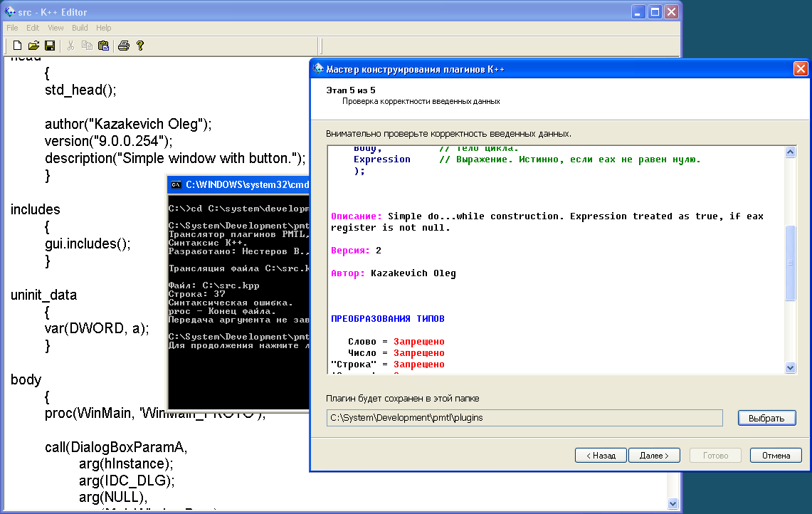Click the 'body' section keyword in editor

[26, 379]
